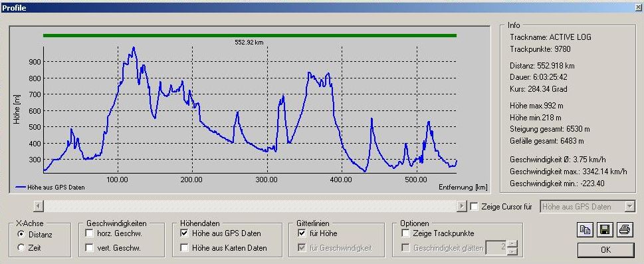Image resolution: width=644 pixels, height=264 pixels.
Task: Save the profile with floppy disk icon
Action: [x=605, y=230]
